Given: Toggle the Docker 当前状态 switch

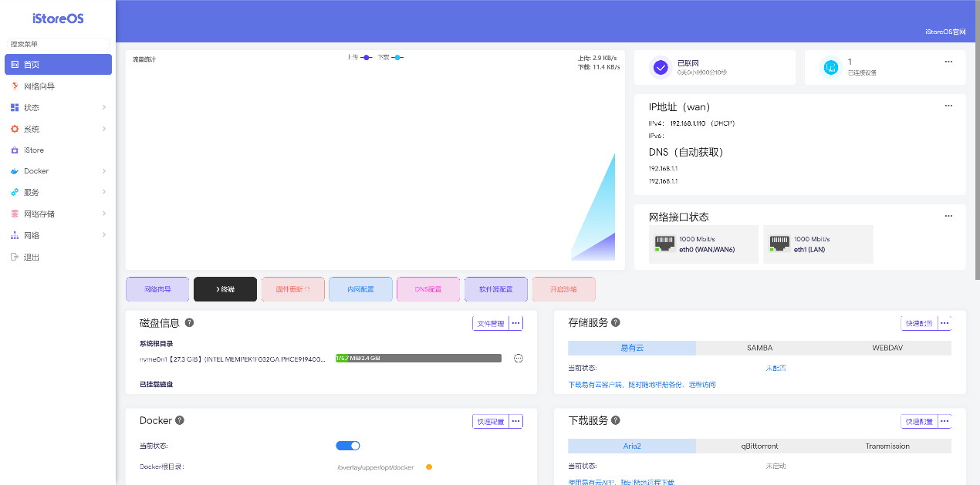Looking at the screenshot, I should point(348,446).
